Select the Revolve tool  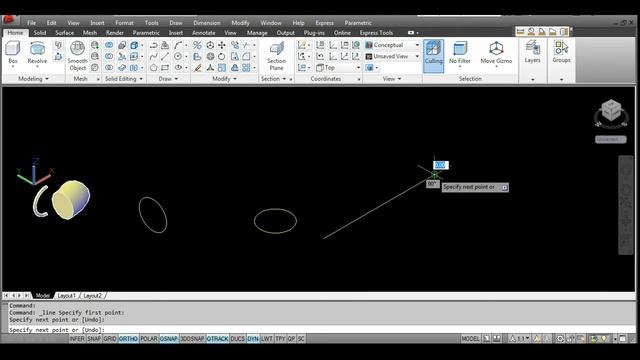tap(37, 53)
